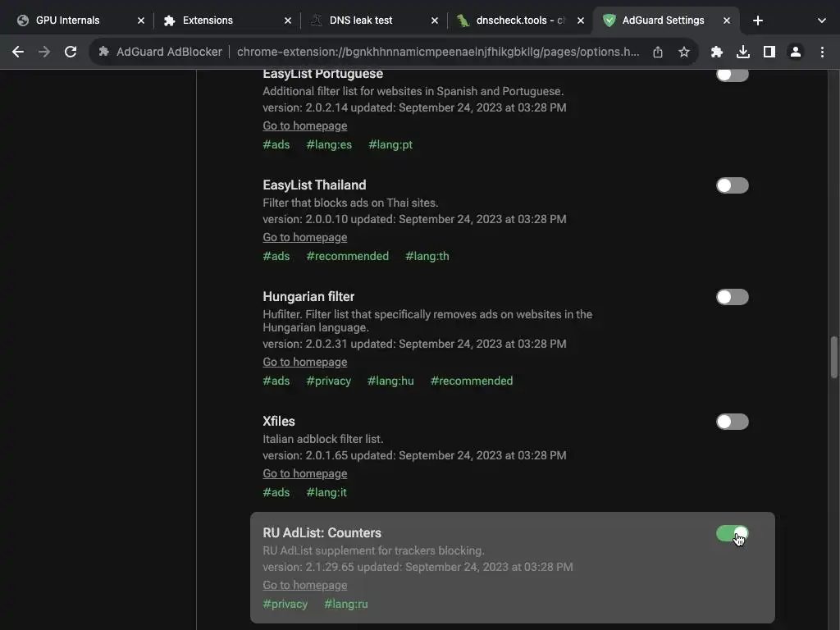Click the version 2.1.29.65 update line
The width and height of the screenshot is (840, 630).
click(418, 567)
